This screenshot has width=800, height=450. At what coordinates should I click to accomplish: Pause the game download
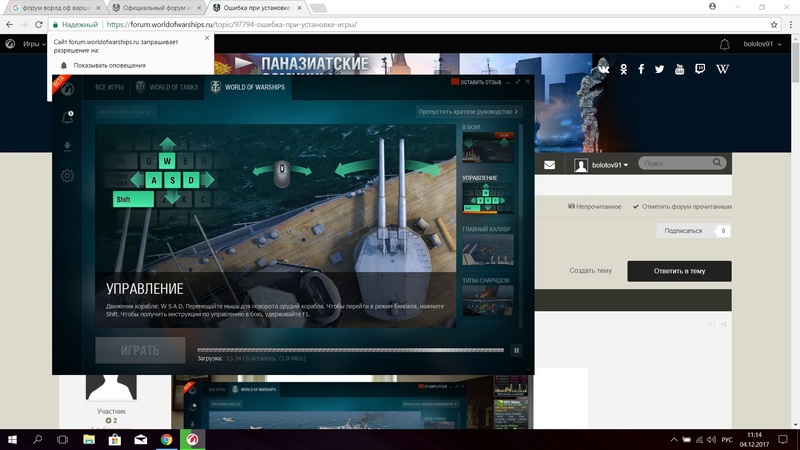(x=516, y=350)
